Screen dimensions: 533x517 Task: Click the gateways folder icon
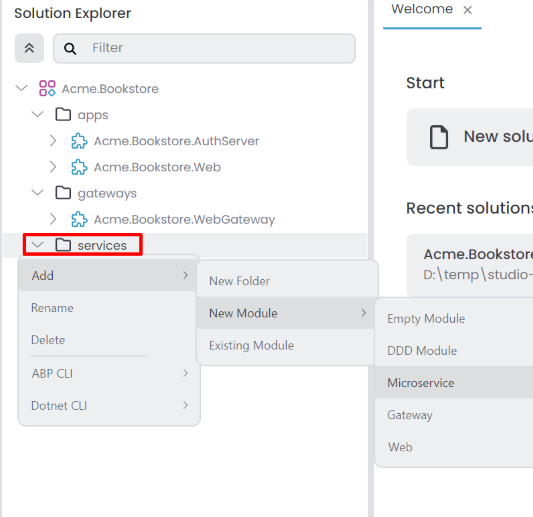pyautogui.click(x=63, y=193)
